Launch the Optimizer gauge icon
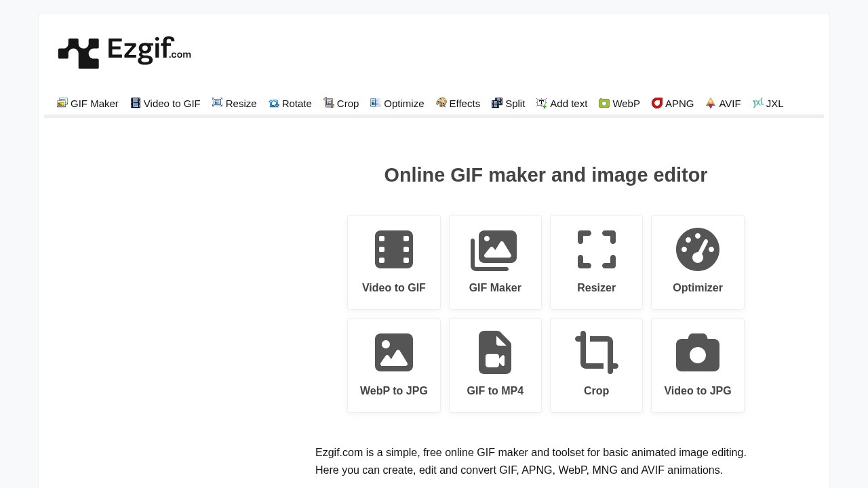This screenshot has width=868, height=488. pyautogui.click(x=697, y=250)
